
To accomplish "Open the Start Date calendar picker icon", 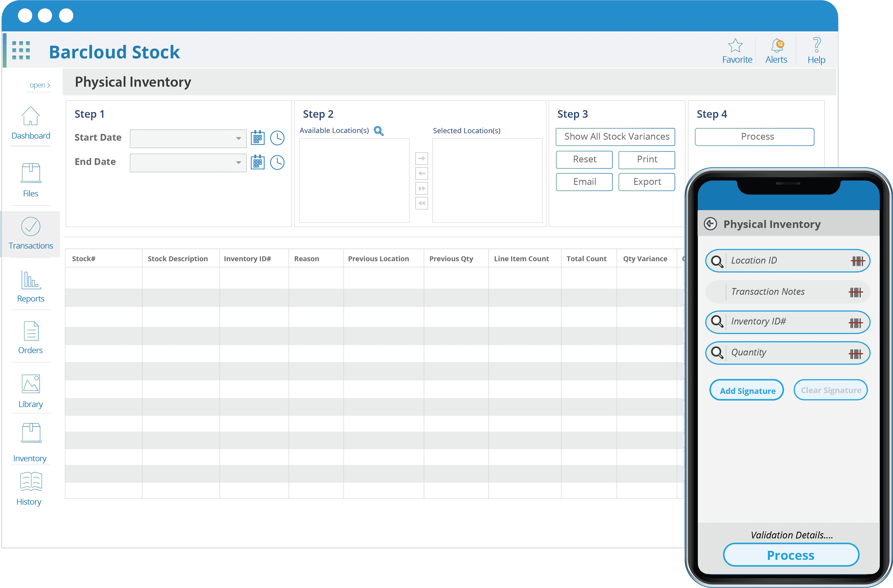I will [257, 138].
